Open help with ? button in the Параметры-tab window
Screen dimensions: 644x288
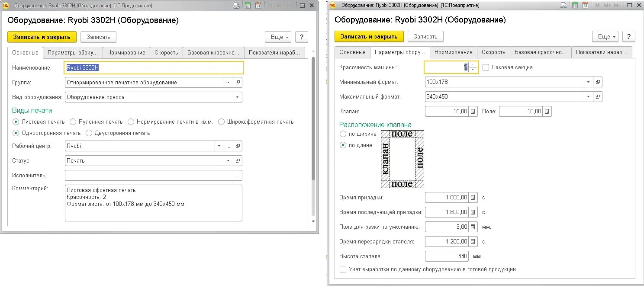[x=629, y=37]
